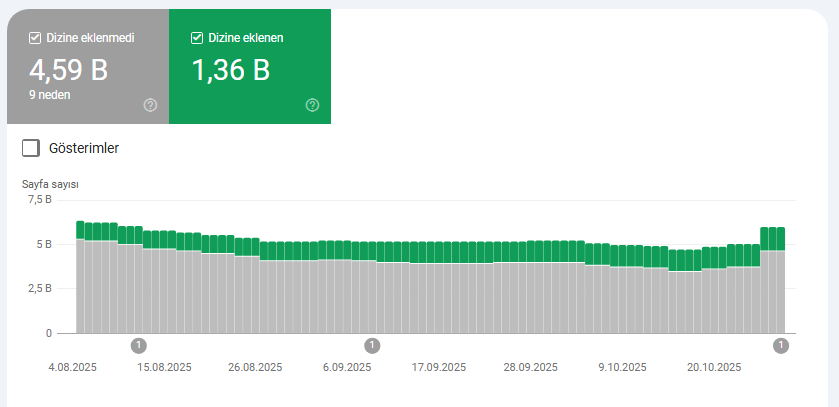
Task: Click the 20.10.2025 date axis label
Action: click(714, 367)
